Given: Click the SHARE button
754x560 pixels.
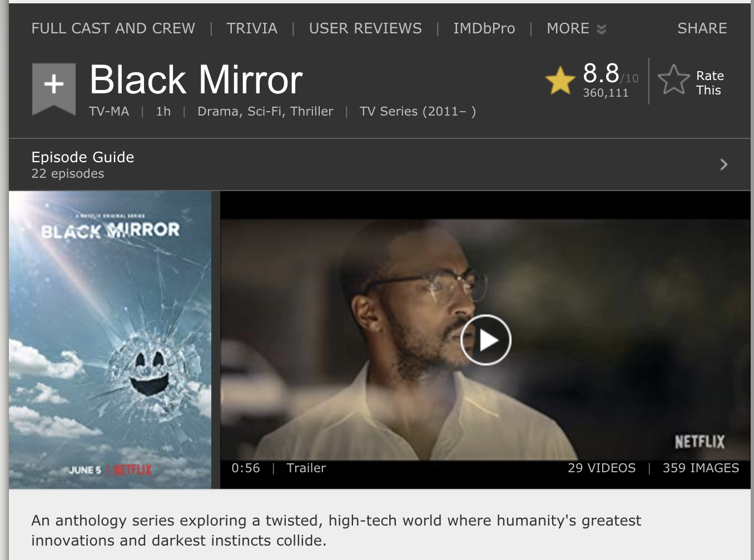Looking at the screenshot, I should (702, 28).
